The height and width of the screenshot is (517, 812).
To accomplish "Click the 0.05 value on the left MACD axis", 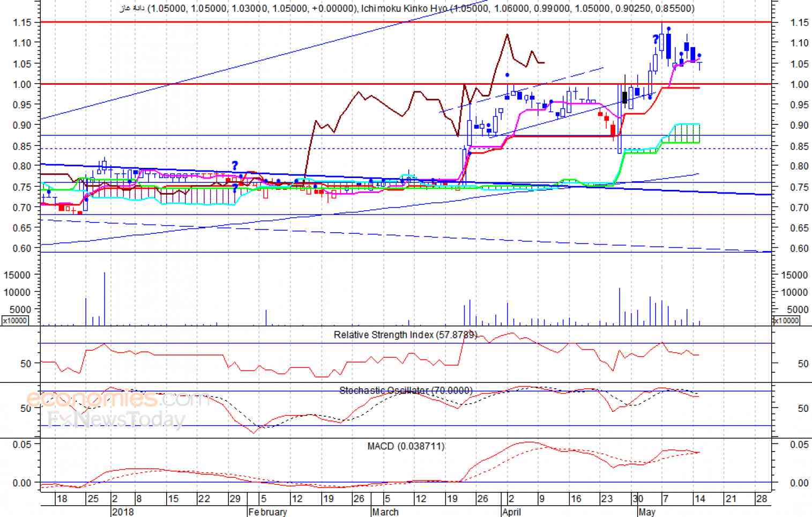I will 22,445.
